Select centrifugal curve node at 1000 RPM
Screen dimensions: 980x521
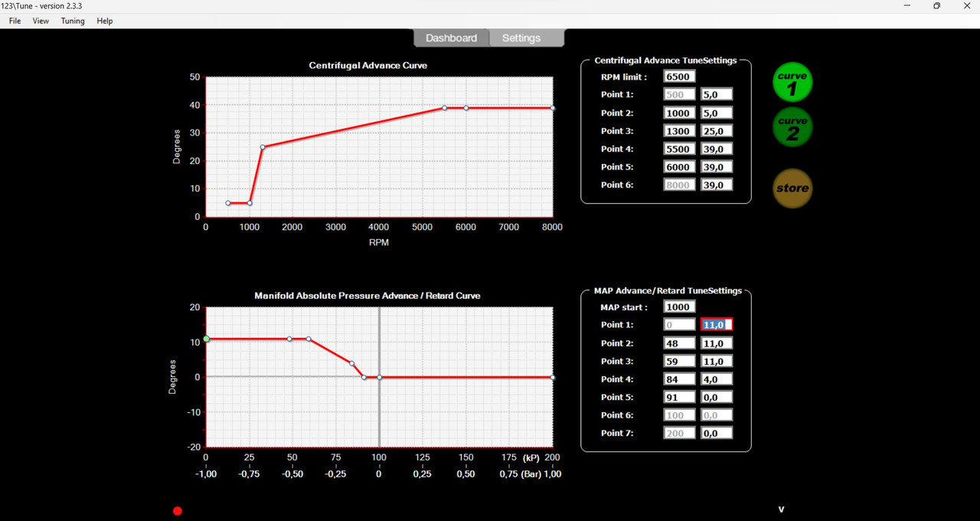coord(250,203)
